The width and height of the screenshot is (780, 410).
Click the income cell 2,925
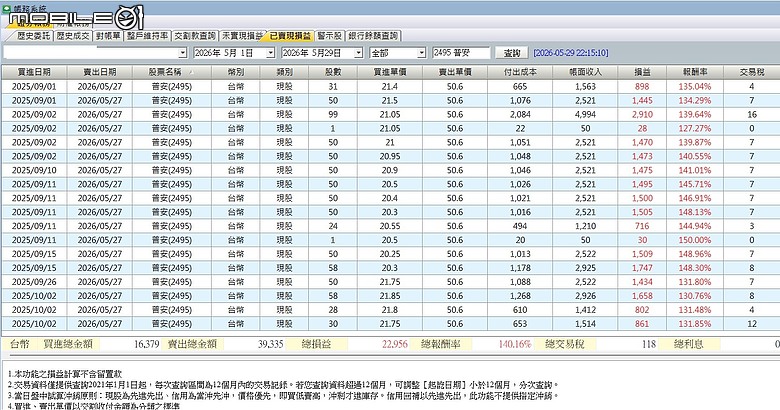pos(585,268)
